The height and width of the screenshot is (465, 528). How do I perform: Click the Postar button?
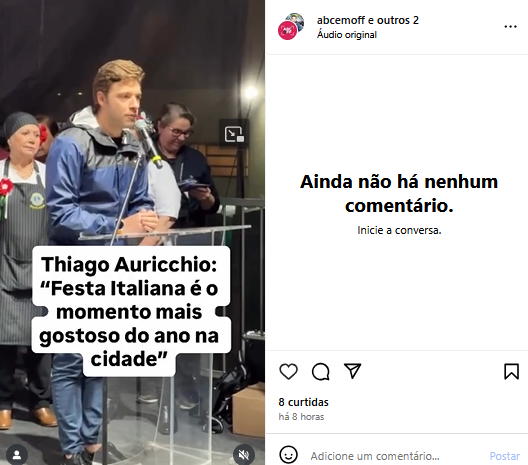pos(504,456)
